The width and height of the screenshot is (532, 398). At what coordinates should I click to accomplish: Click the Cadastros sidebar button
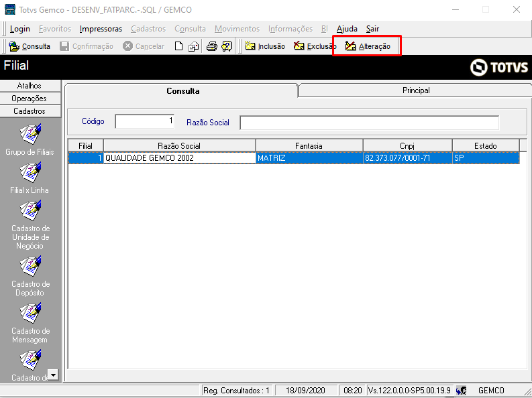pyautogui.click(x=30, y=111)
